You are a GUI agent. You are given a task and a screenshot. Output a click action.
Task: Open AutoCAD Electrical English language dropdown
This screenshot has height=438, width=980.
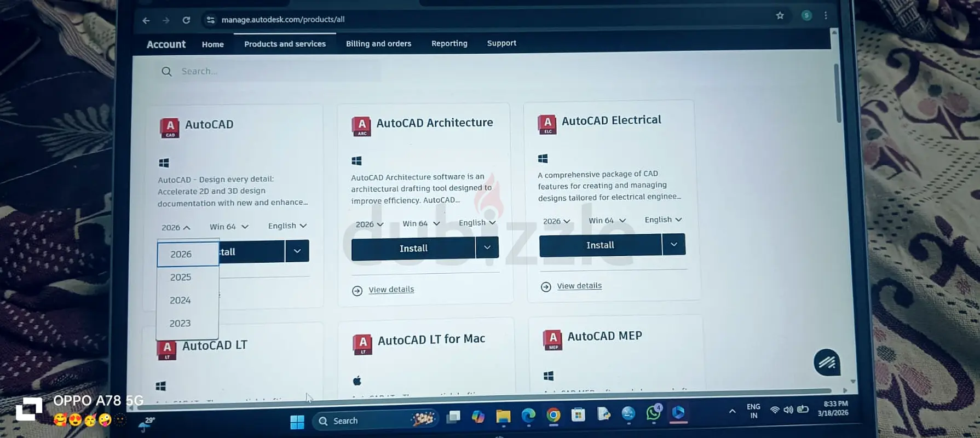[664, 220]
